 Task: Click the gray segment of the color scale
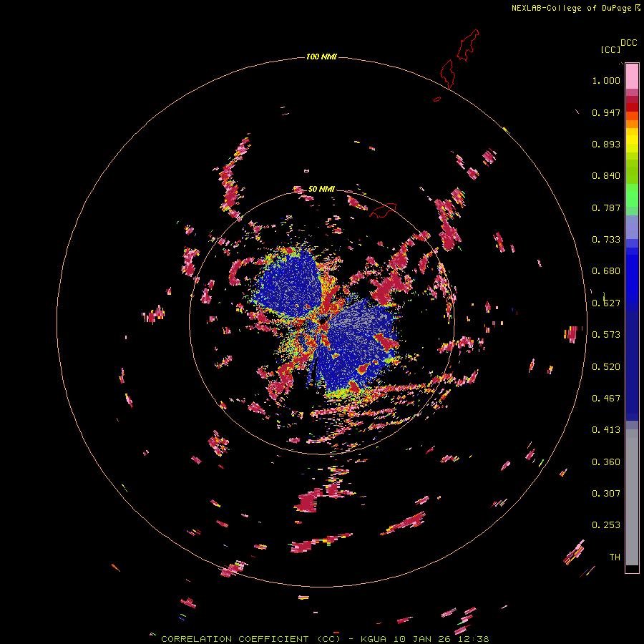point(632,497)
